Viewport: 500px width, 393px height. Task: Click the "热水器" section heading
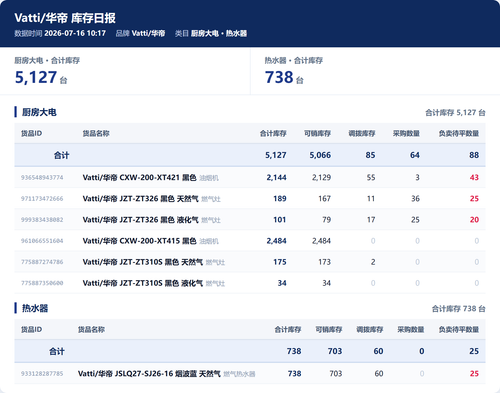35,308
